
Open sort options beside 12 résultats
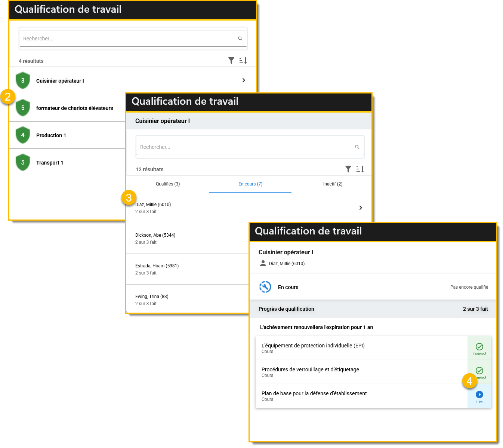[360, 169]
